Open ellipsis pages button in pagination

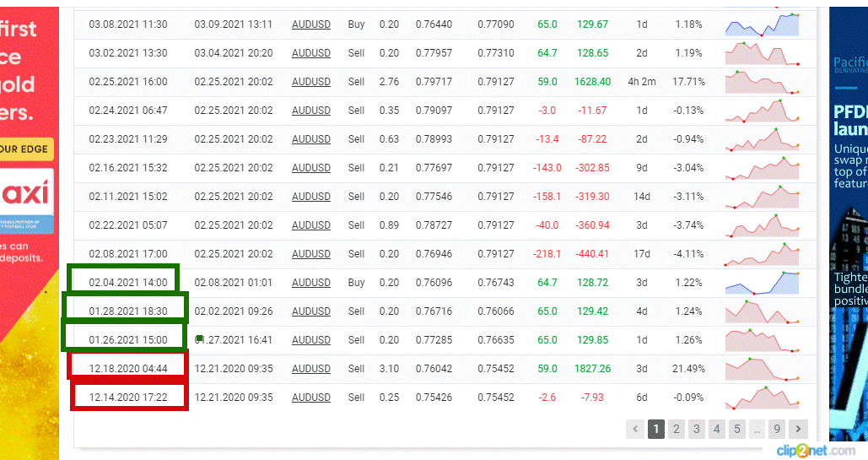[x=757, y=429]
